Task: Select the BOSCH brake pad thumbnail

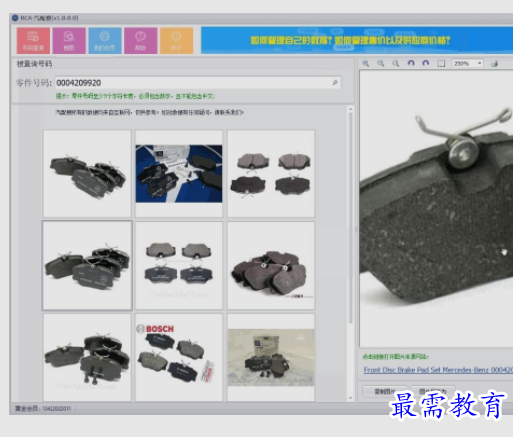Action: [179, 357]
